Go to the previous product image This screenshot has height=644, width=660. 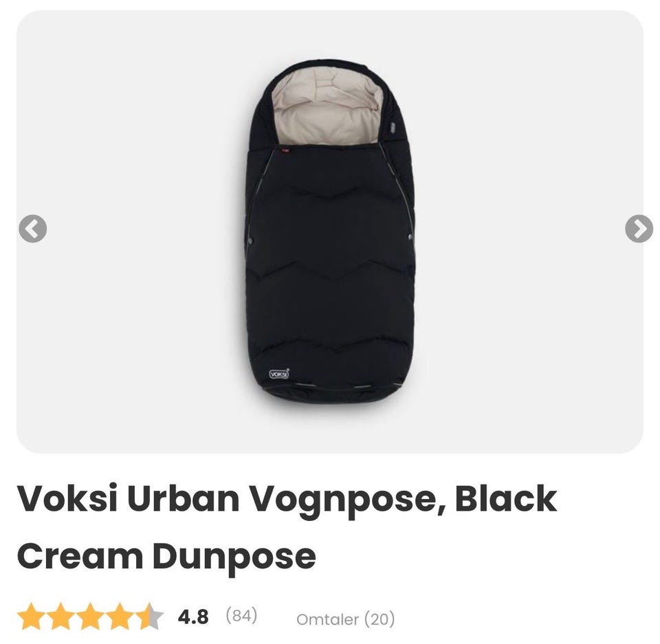[32, 229]
